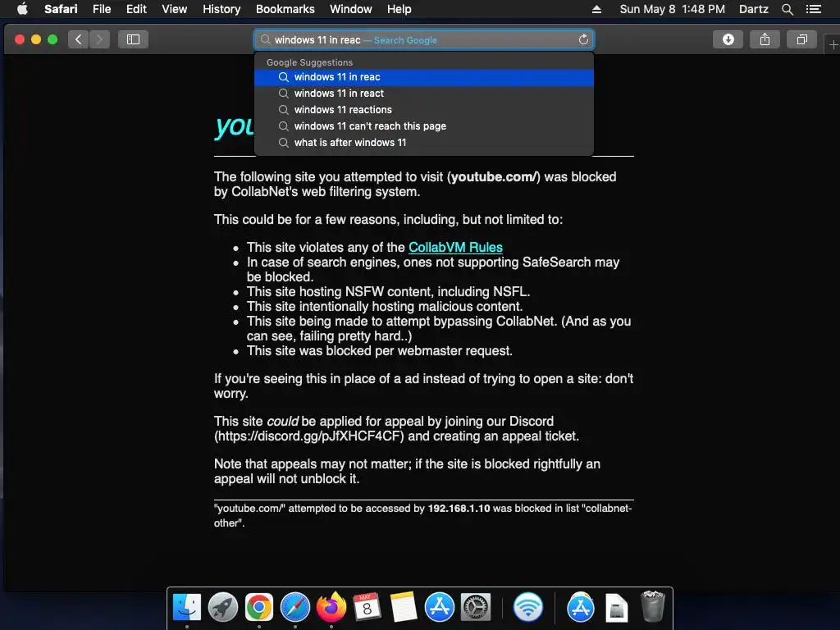
Task: Show all tabs overview button
Action: 802,39
